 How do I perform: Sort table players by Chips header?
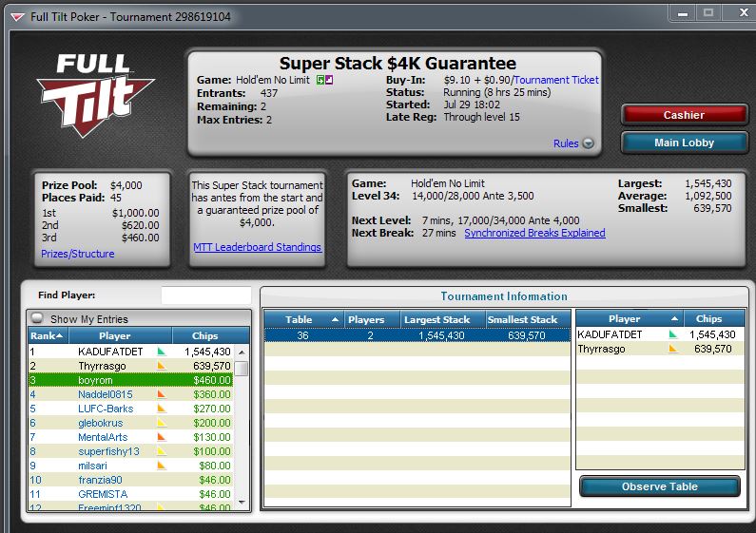pos(714,319)
